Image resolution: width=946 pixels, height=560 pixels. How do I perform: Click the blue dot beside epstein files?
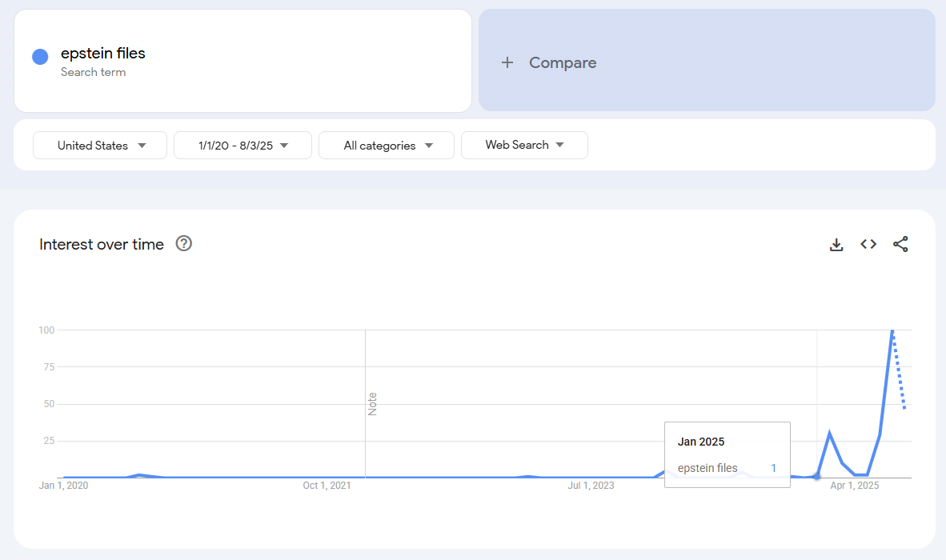coord(40,57)
